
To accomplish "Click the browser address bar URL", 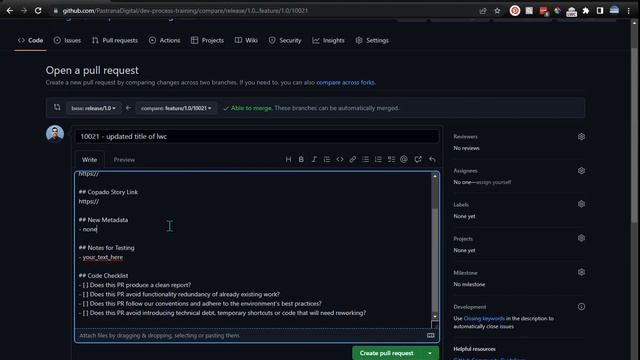I will coord(185,11).
